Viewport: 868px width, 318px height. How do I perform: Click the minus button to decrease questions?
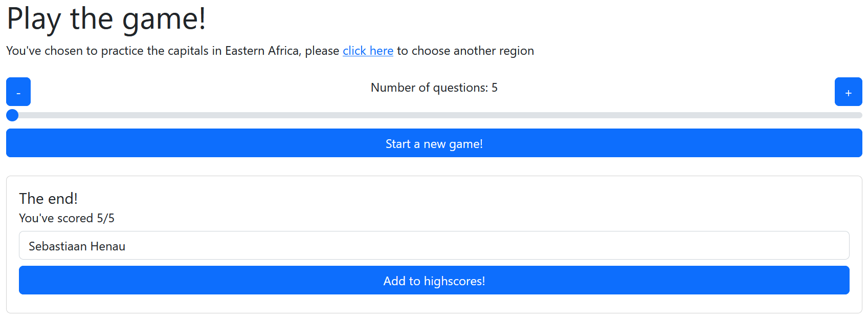pos(18,92)
